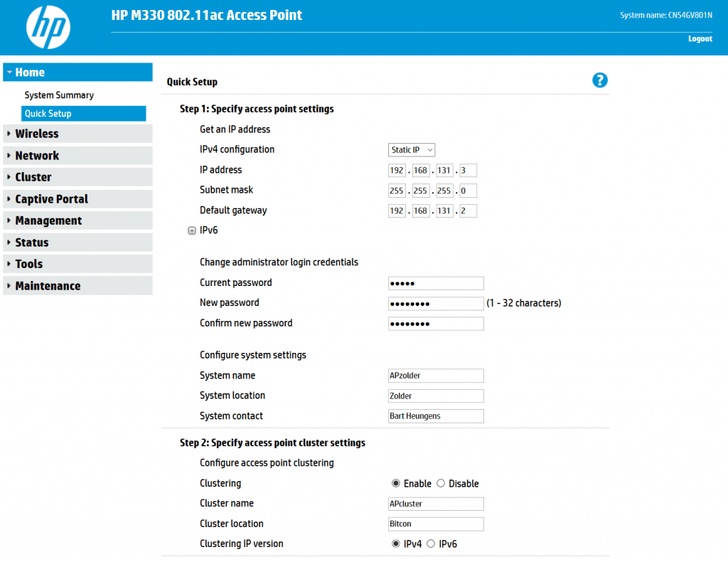The image size is (728, 562).
Task: Collapse the Home menu section
Action: click(77, 73)
